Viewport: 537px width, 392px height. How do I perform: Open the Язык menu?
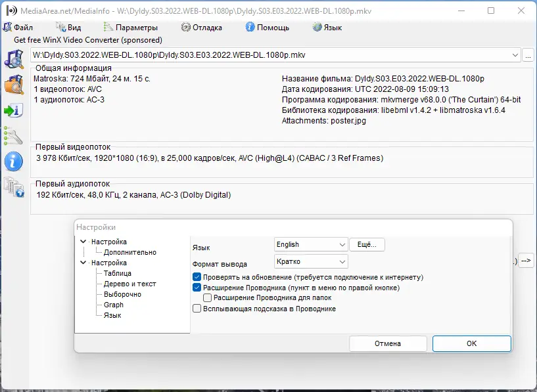327,28
